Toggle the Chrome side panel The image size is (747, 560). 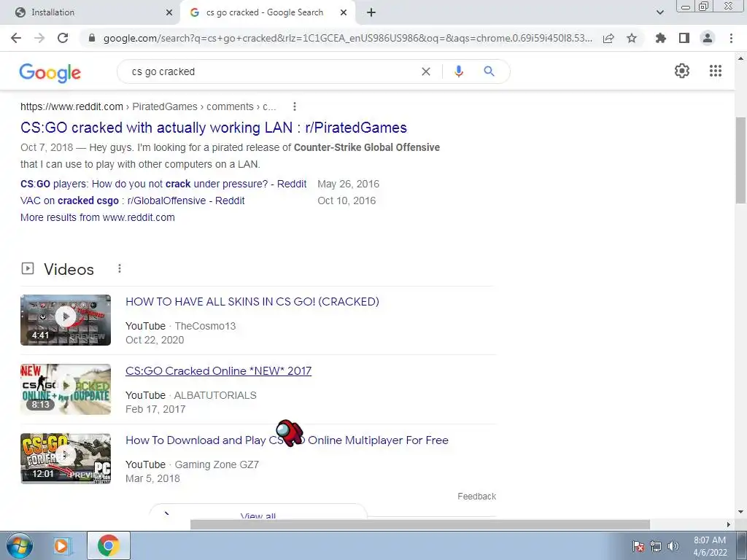[x=684, y=38]
